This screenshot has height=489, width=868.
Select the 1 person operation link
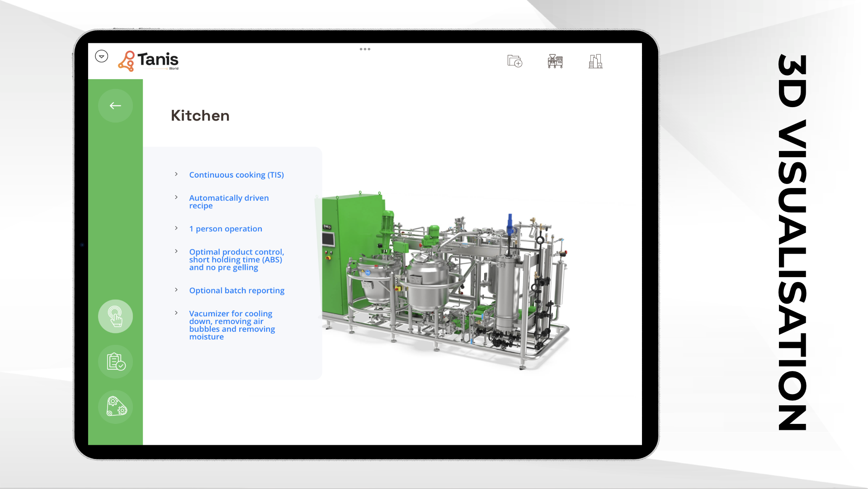[225, 229]
